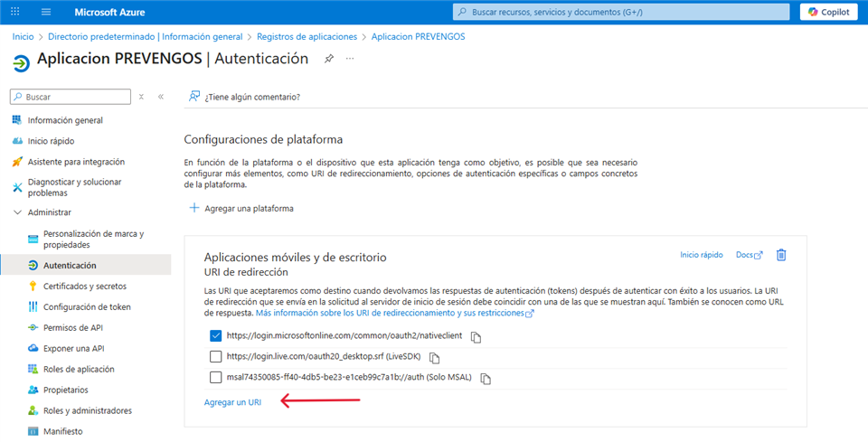The image size is (868, 442).
Task: Click the Permisos de API icon
Action: point(33,327)
